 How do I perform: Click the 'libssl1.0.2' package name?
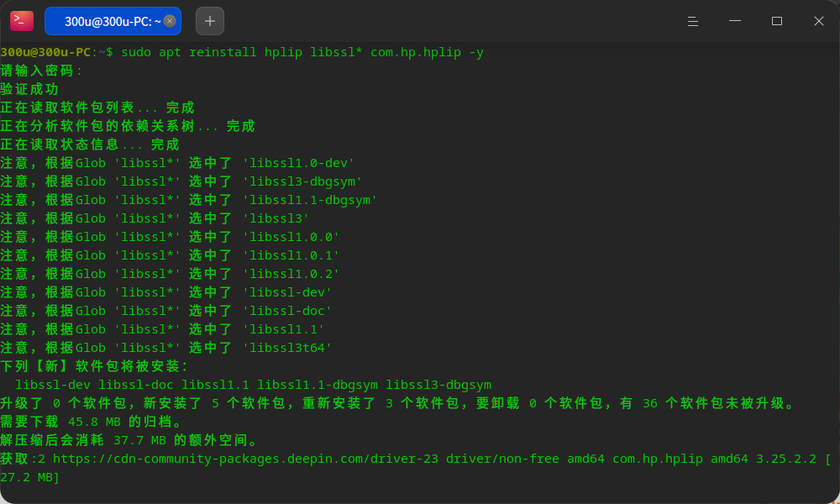coord(291,274)
